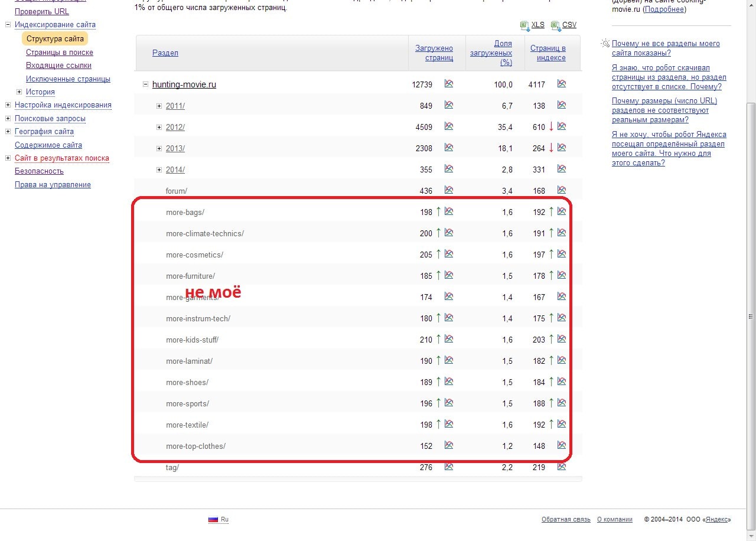Open loaded-pages chart icon for 2013/ row
This screenshot has height=541, width=756.
pos(449,148)
